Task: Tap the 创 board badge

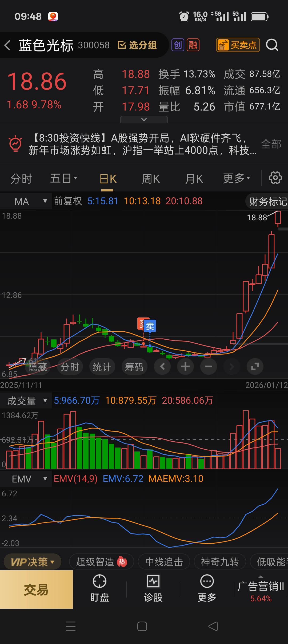Action: coord(178,45)
